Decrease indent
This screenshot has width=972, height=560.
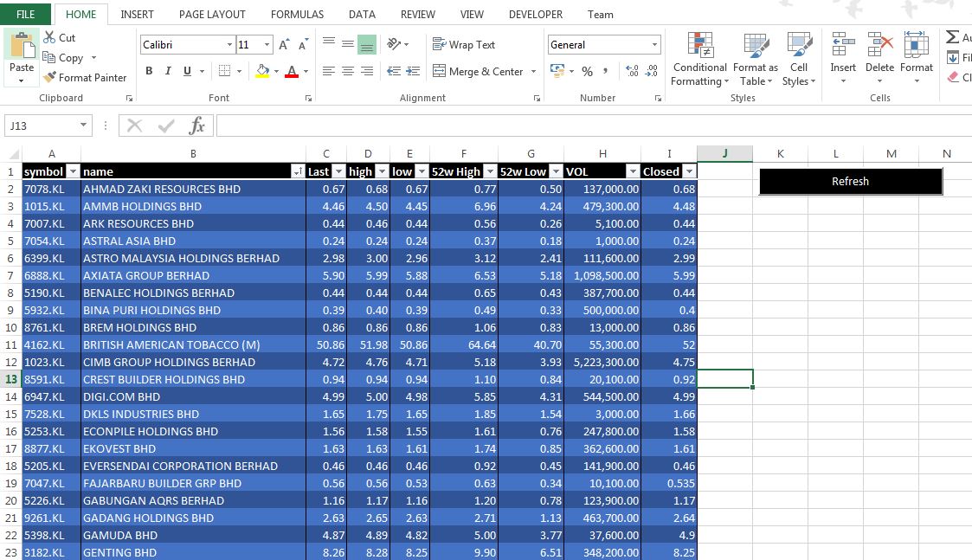pyautogui.click(x=394, y=71)
